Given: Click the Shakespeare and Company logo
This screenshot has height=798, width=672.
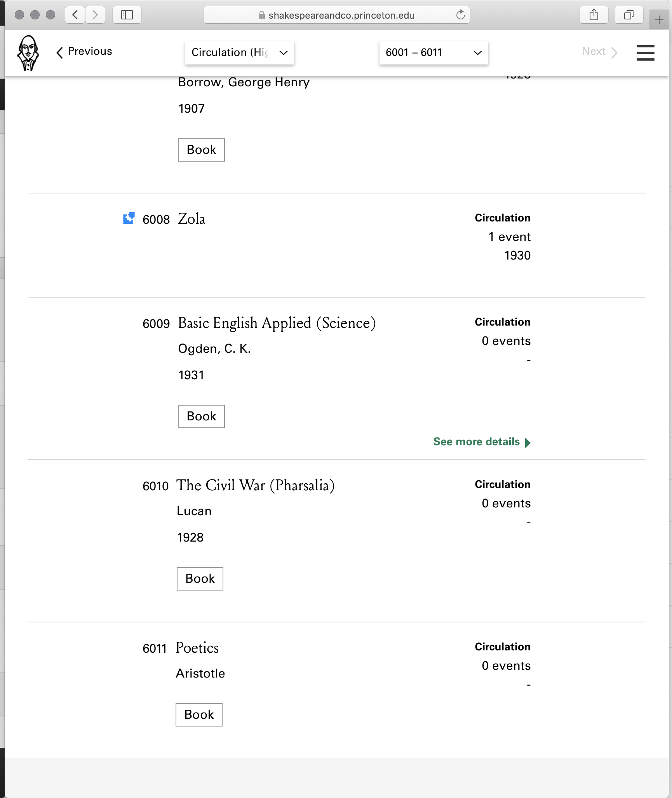Looking at the screenshot, I should 29,53.
